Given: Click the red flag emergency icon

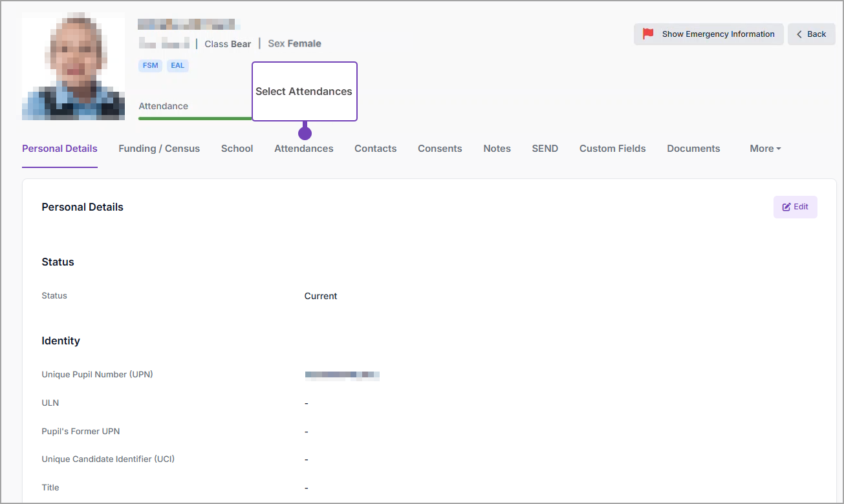Looking at the screenshot, I should pyautogui.click(x=648, y=34).
